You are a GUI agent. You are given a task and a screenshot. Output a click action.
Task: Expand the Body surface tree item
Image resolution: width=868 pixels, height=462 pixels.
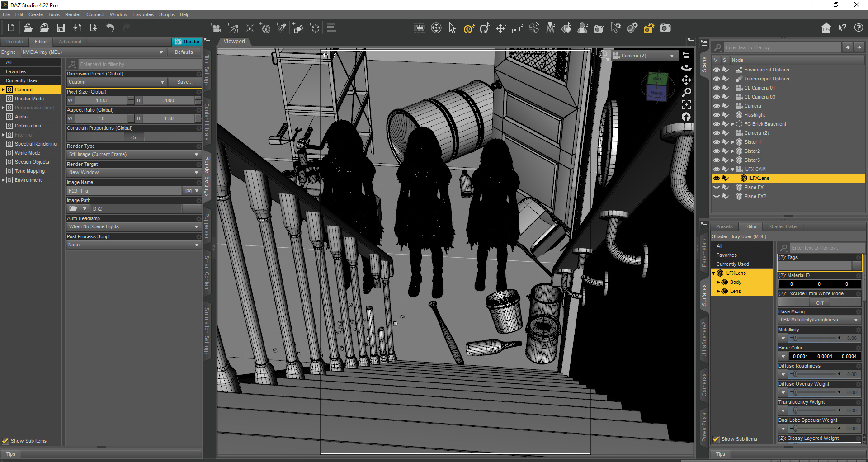coord(718,282)
